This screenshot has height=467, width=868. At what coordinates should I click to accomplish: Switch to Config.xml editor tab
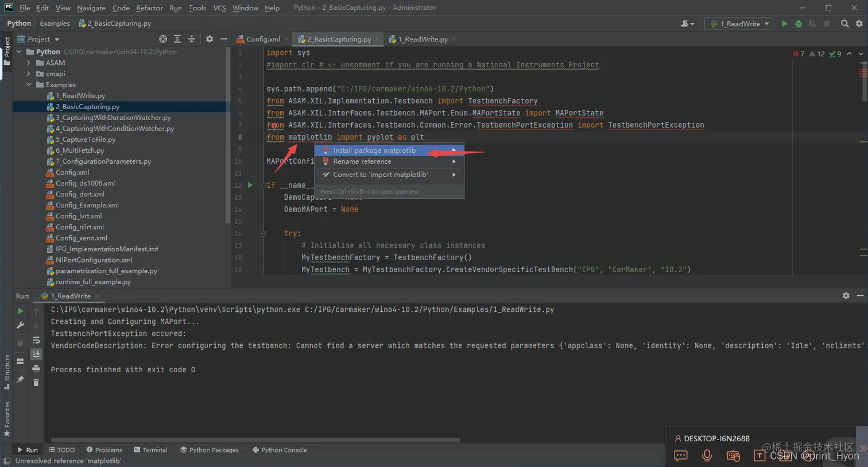(x=263, y=39)
